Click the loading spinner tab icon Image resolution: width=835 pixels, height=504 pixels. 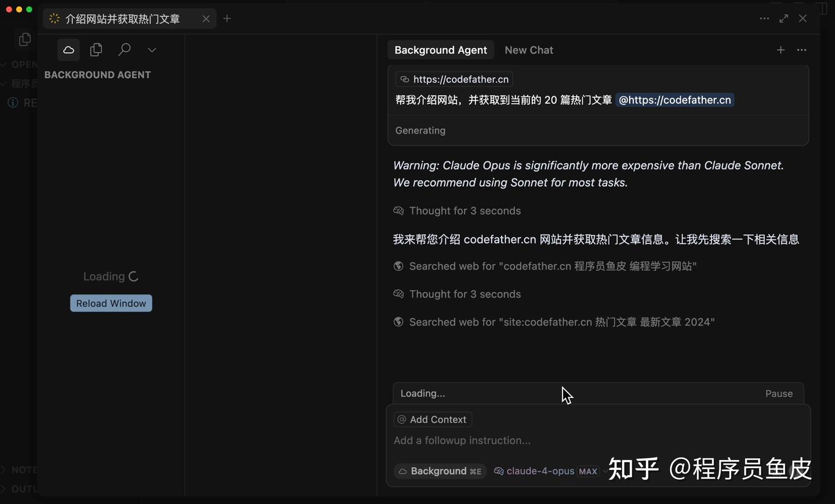tap(53, 18)
